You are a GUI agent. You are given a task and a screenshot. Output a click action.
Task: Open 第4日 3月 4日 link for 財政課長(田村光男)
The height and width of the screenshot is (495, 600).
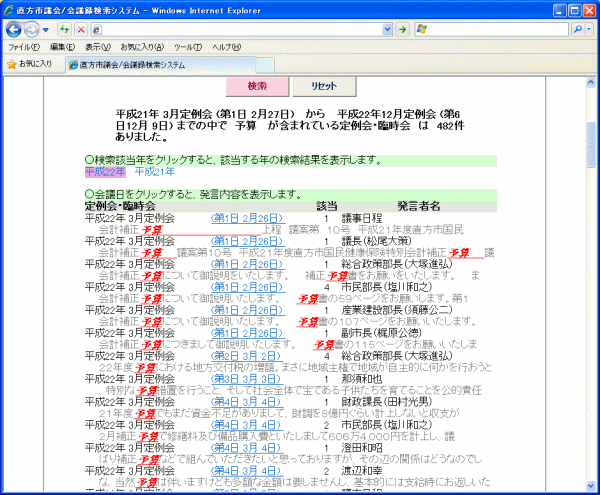[247, 402]
